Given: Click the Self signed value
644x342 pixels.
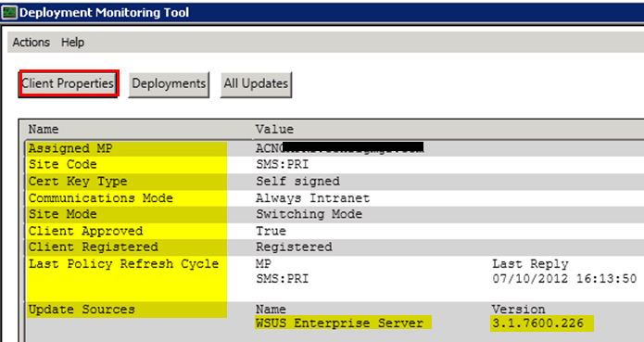Looking at the screenshot, I should [x=298, y=181].
